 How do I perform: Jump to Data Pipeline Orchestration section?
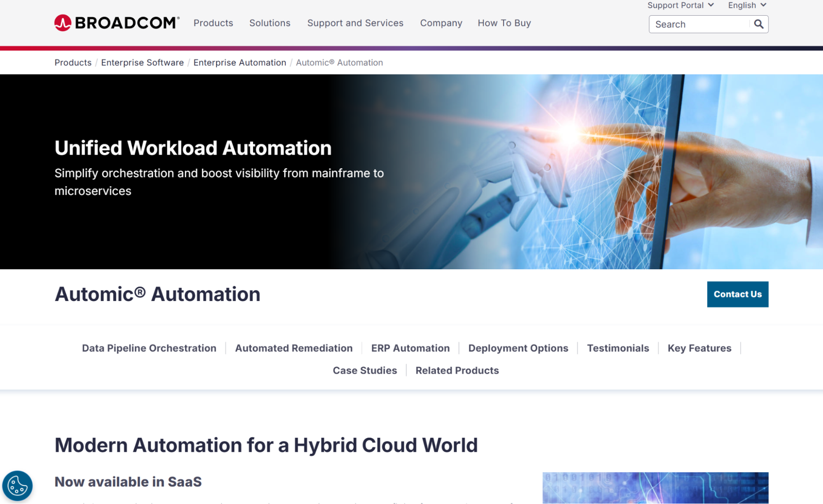click(x=149, y=348)
